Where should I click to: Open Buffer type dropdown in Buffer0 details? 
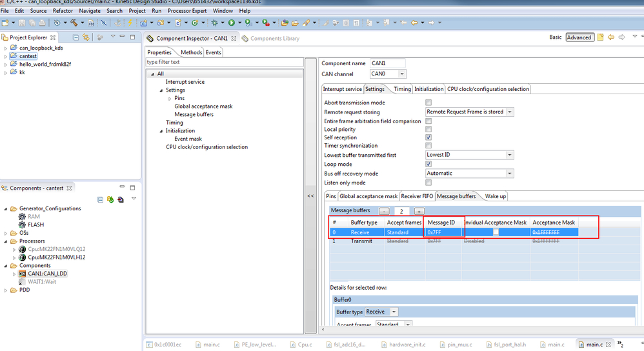coord(394,312)
